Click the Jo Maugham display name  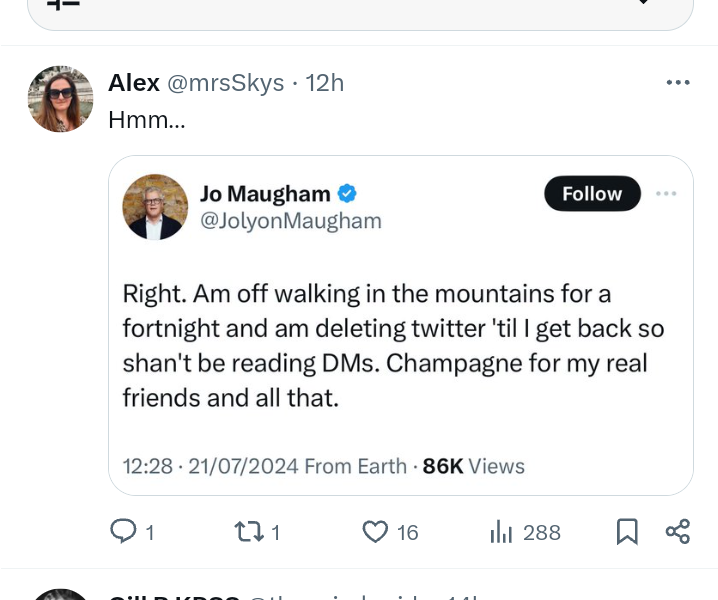[265, 193]
